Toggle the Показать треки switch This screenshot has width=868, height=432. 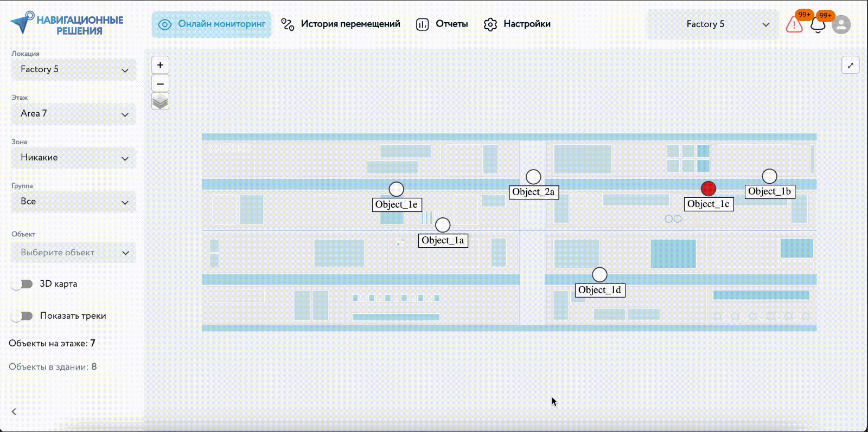22,316
